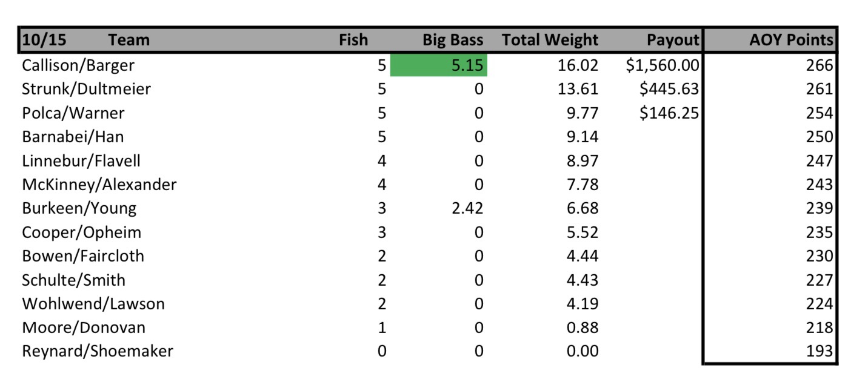Select the $1,560.00 payout cell
Image resolution: width=868 pixels, height=382 pixels.
point(663,65)
